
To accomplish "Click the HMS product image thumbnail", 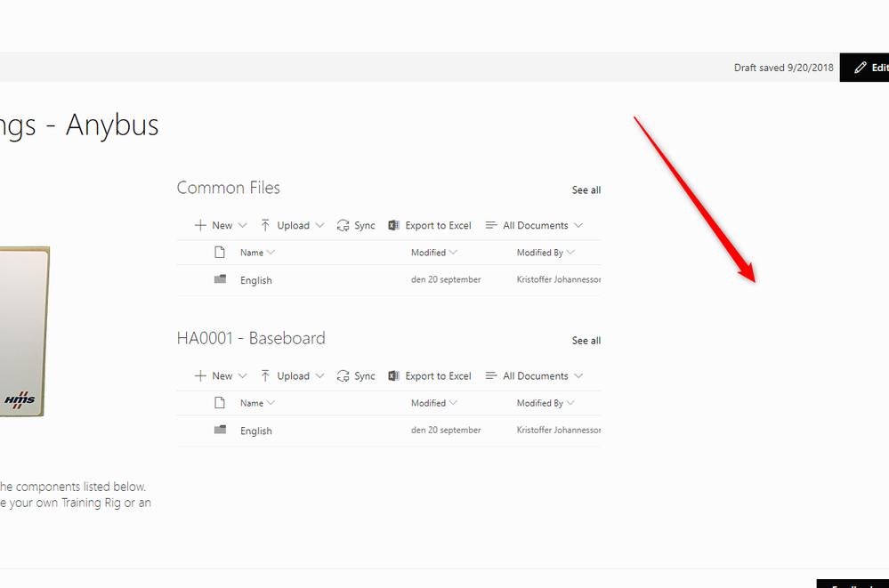I will point(22,332).
